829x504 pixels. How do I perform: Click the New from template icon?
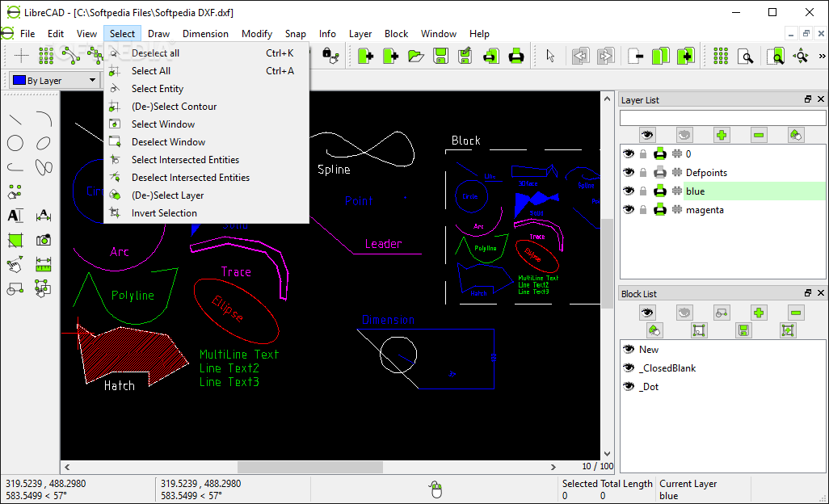coord(391,56)
